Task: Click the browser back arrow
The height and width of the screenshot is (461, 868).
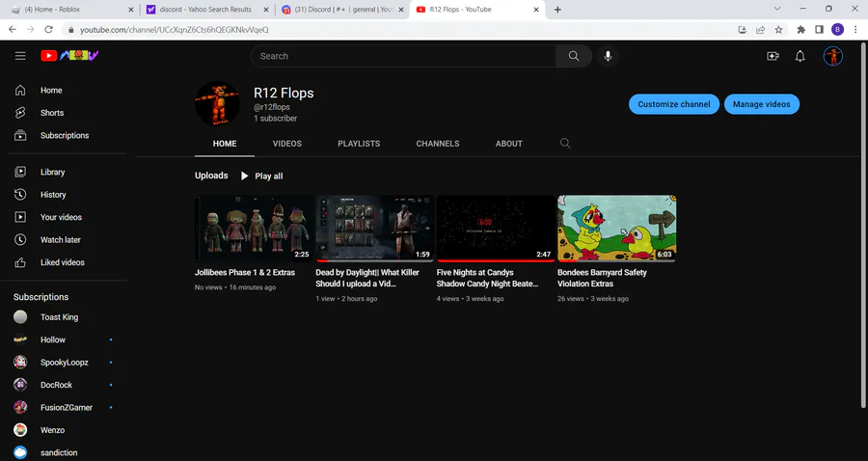Action: 13,29
